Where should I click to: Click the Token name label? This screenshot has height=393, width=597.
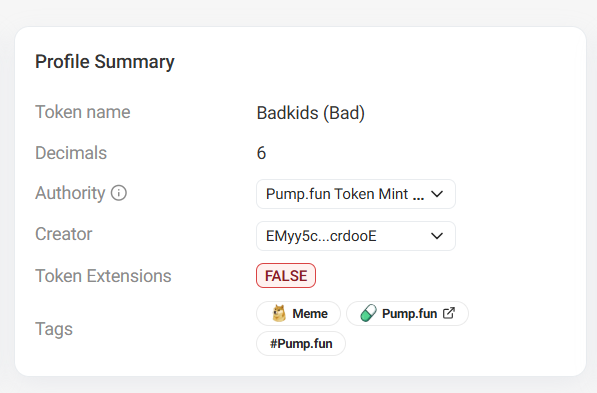pos(83,112)
